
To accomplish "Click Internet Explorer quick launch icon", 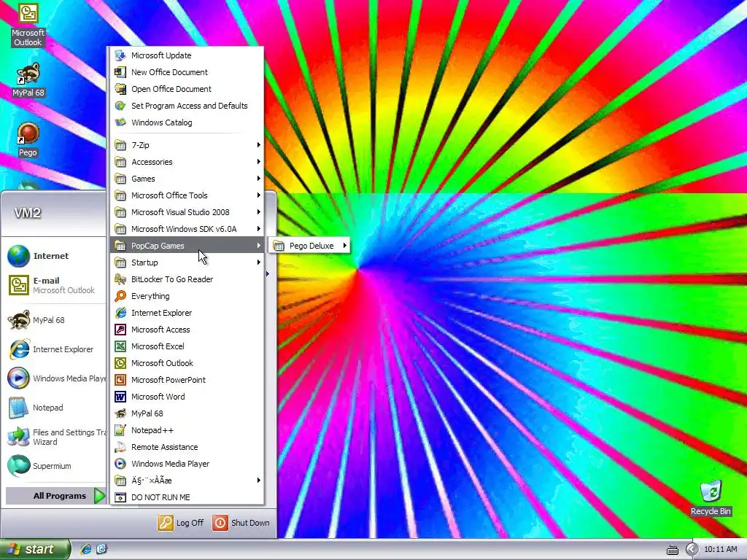I will [86, 549].
